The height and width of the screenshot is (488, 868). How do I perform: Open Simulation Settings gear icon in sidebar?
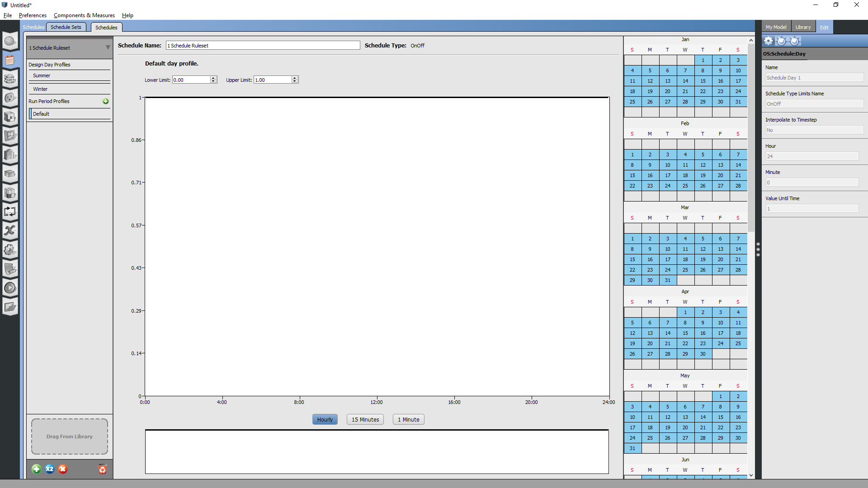[x=10, y=250]
